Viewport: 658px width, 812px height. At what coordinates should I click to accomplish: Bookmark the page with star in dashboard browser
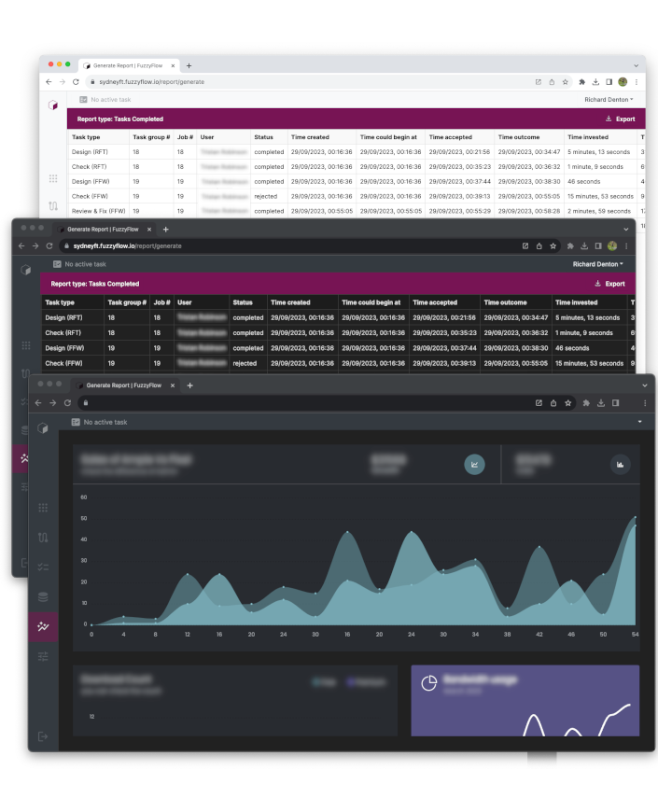pos(567,402)
